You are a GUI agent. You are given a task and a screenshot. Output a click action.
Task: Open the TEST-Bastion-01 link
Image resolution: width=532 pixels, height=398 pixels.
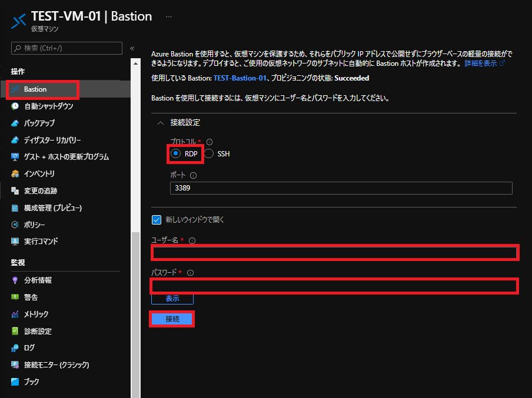click(240, 78)
